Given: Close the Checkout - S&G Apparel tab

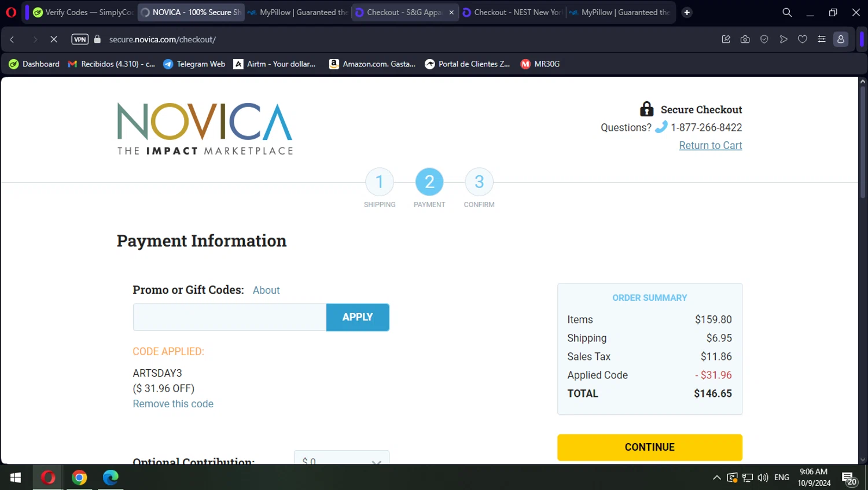Looking at the screenshot, I should point(451,12).
